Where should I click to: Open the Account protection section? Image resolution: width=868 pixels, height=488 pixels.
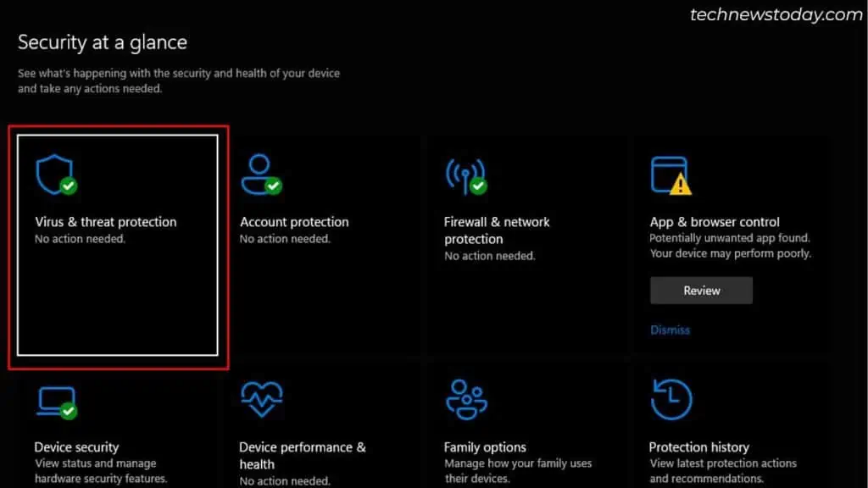tap(294, 222)
